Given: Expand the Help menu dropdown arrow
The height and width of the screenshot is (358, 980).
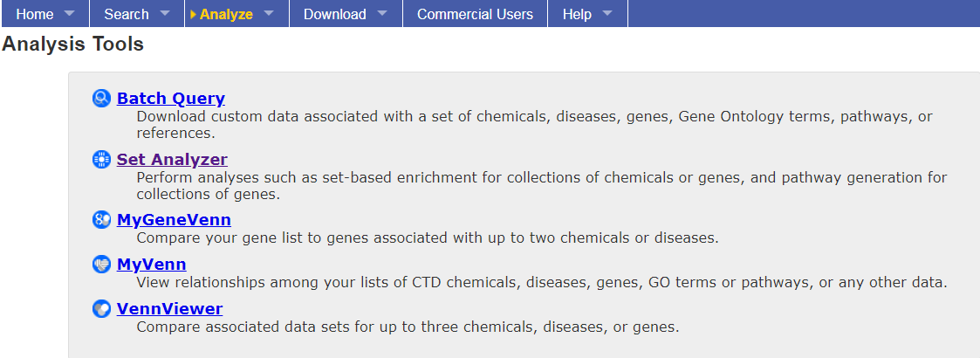Looking at the screenshot, I should click(x=607, y=13).
